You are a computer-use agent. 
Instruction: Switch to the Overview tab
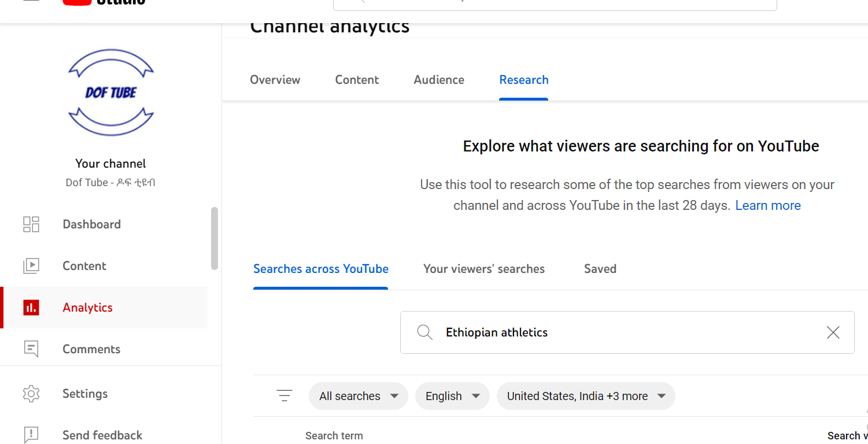[x=275, y=80]
